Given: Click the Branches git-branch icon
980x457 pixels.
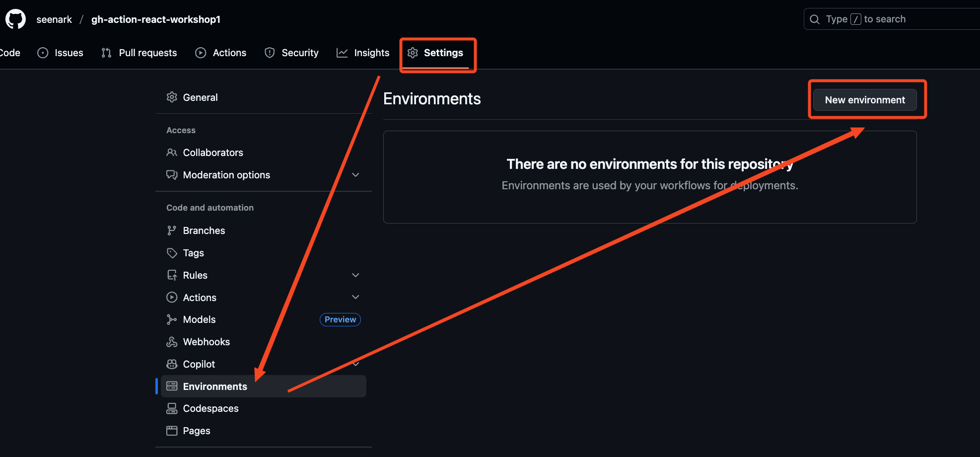Looking at the screenshot, I should coord(172,230).
